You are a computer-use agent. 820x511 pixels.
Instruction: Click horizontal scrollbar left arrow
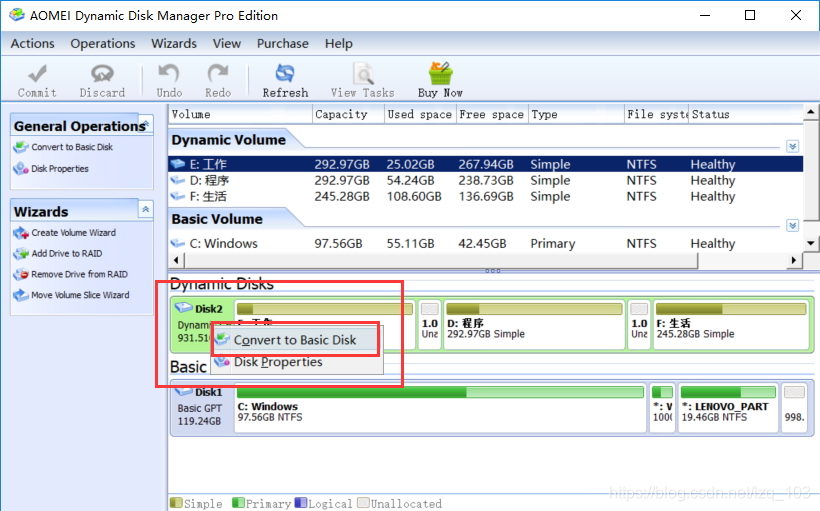(x=176, y=260)
